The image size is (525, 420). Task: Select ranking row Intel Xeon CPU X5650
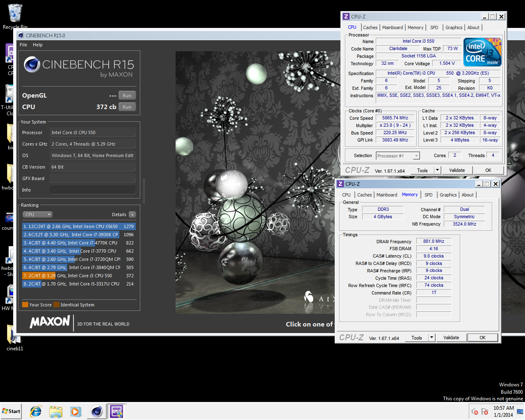[x=79, y=226]
